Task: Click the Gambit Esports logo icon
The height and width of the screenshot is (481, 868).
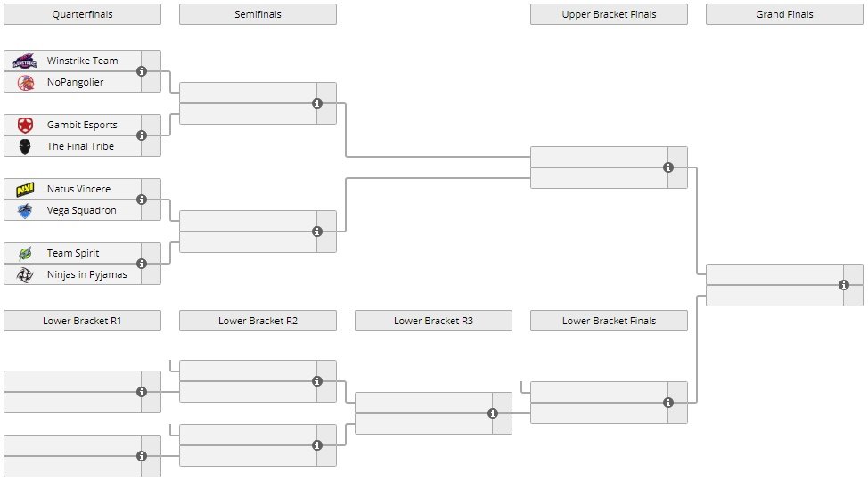Action: tap(25, 125)
